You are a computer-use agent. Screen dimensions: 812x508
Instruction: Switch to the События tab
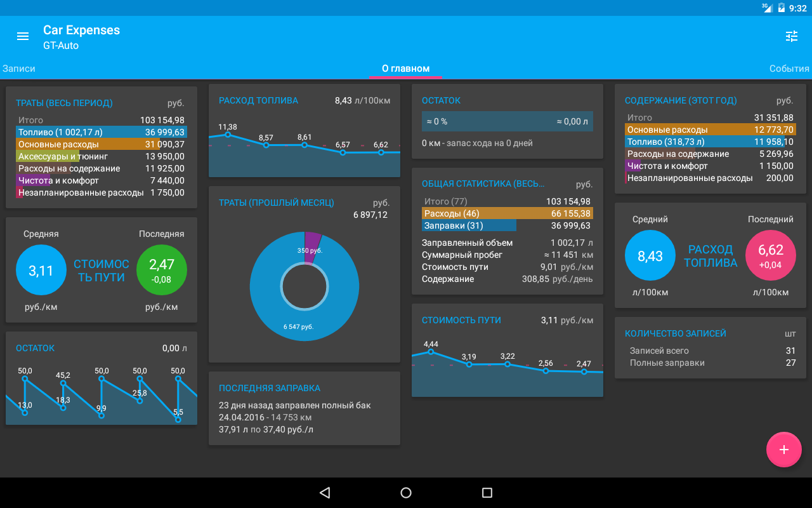tap(789, 69)
